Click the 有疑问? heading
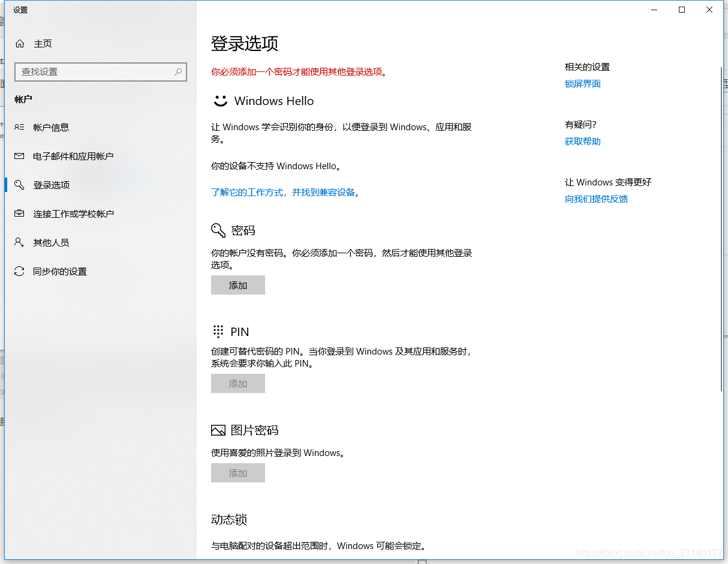 580,124
